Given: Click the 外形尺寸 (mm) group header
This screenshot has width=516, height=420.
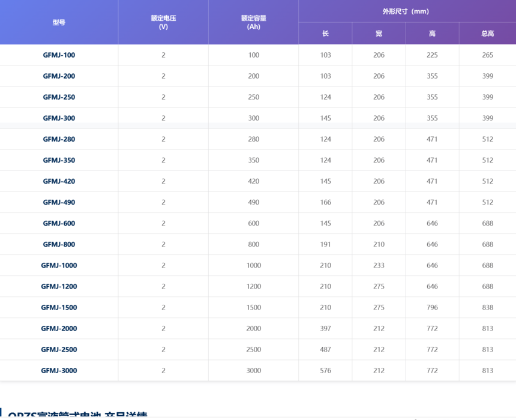Looking at the screenshot, I should [x=406, y=11].
